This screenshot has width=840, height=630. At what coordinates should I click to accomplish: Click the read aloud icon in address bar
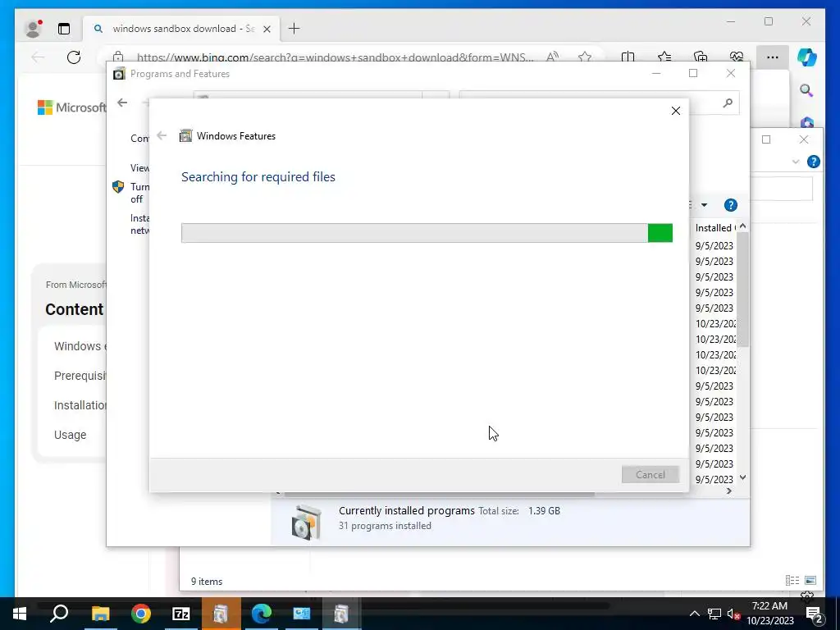[552, 57]
